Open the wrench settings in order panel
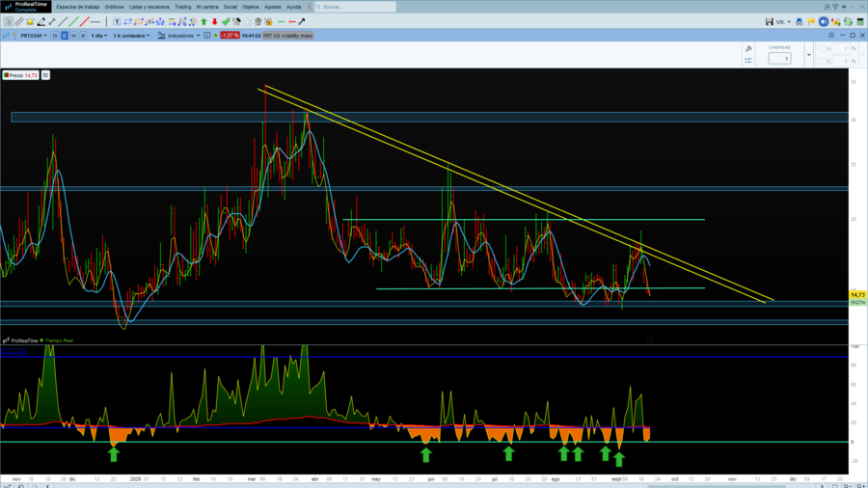The width and height of the screenshot is (868, 488). (748, 49)
